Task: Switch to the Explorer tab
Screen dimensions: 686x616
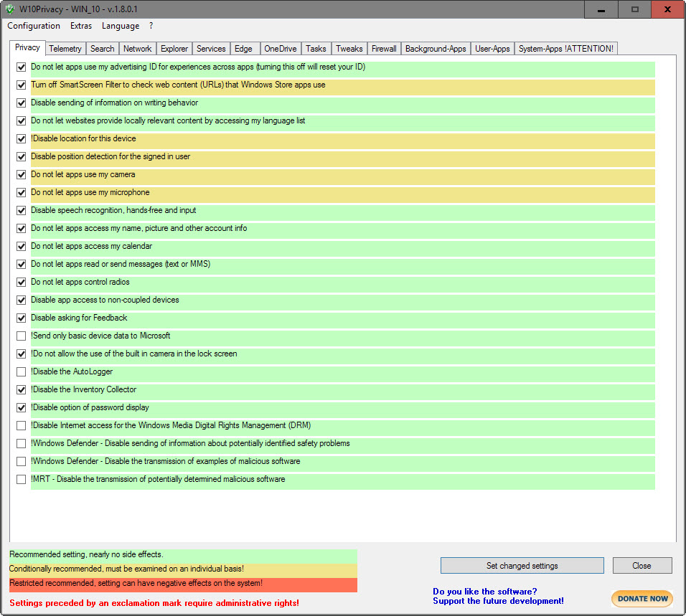Action: 174,49
